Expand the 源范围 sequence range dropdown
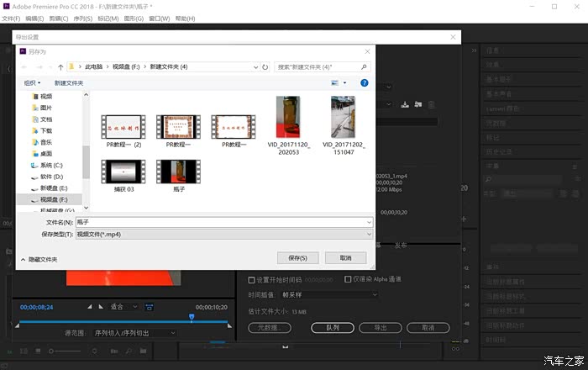Viewport: 588px width, 370px height. click(134, 333)
